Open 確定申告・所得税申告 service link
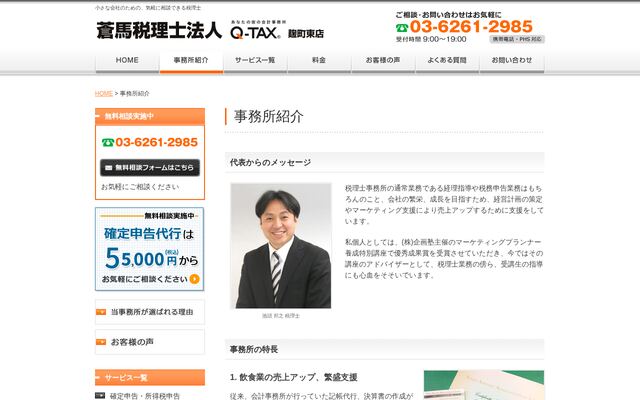640x400 pixels. 144,396
